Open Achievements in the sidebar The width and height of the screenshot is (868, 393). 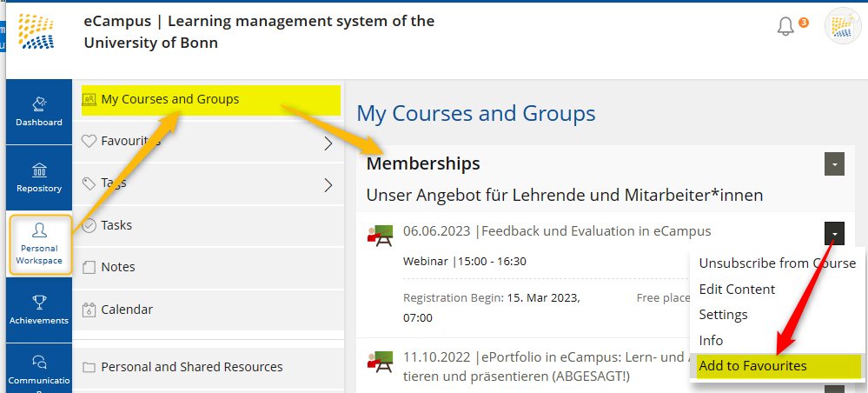pos(39,310)
